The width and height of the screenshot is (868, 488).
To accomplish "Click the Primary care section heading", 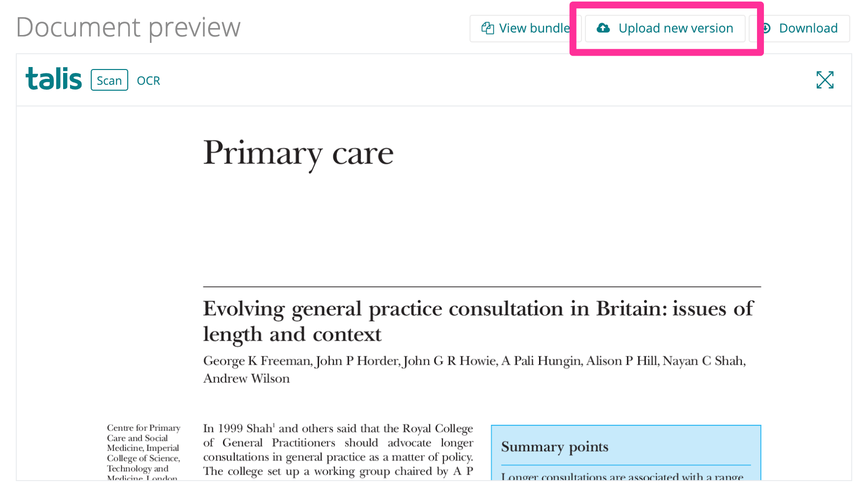I will tap(298, 153).
